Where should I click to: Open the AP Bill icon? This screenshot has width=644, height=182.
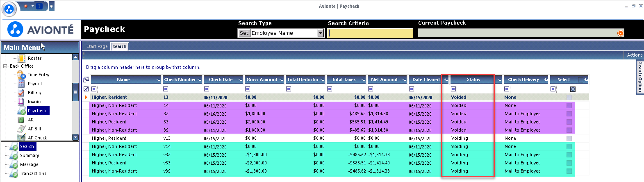(x=21, y=129)
